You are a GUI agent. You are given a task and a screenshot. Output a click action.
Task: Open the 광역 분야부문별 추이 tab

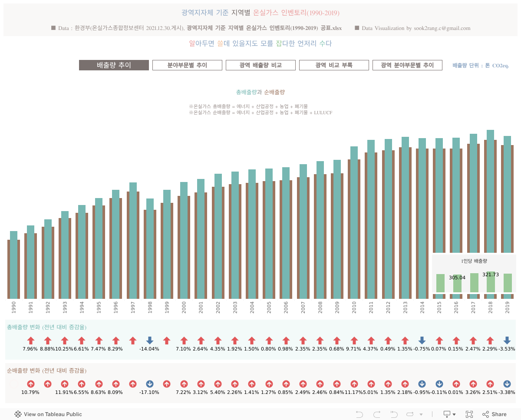[407, 65]
